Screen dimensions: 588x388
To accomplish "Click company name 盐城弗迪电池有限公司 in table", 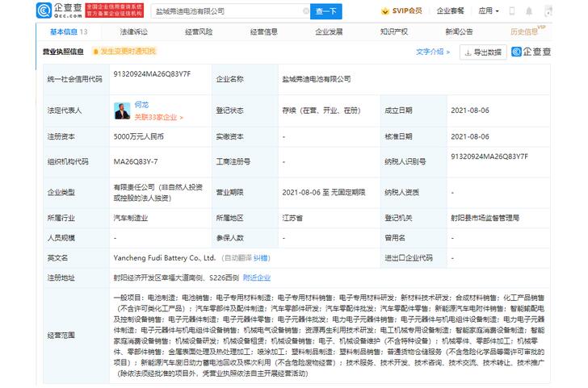I will coord(317,79).
